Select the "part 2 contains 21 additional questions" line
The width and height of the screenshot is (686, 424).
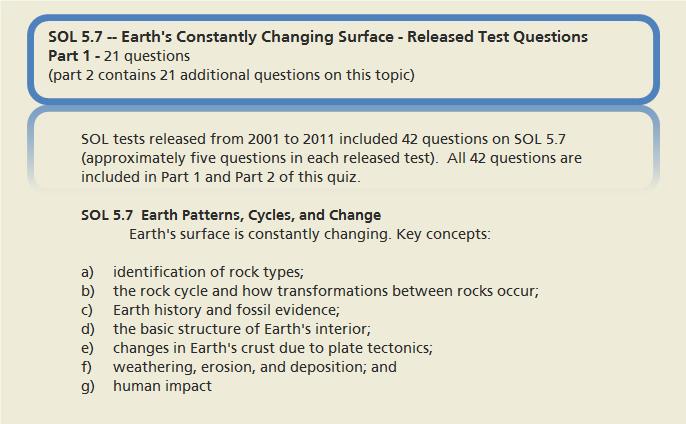click(230, 75)
